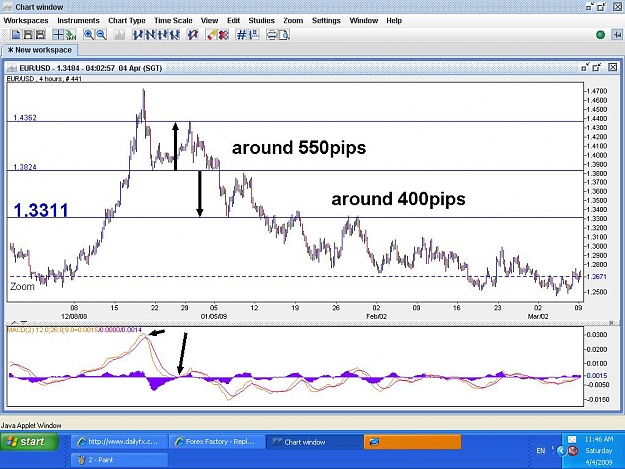Viewport: 625px width, 469px height.
Task: Open the Time Scale menu
Action: pos(173,21)
